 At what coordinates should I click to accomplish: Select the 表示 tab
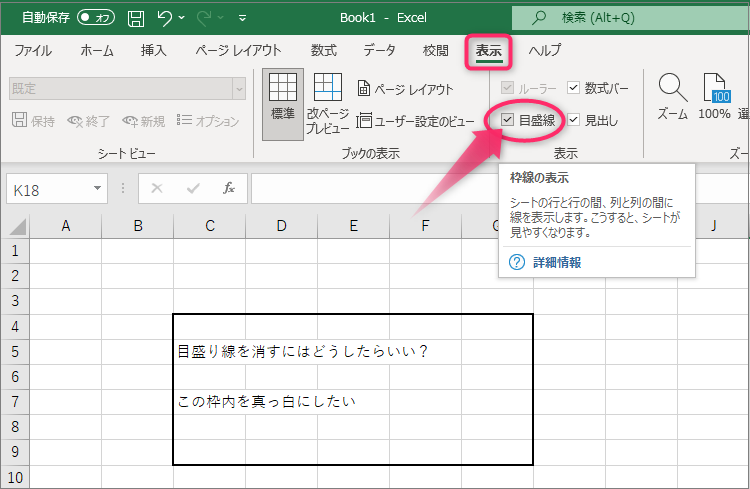point(488,51)
